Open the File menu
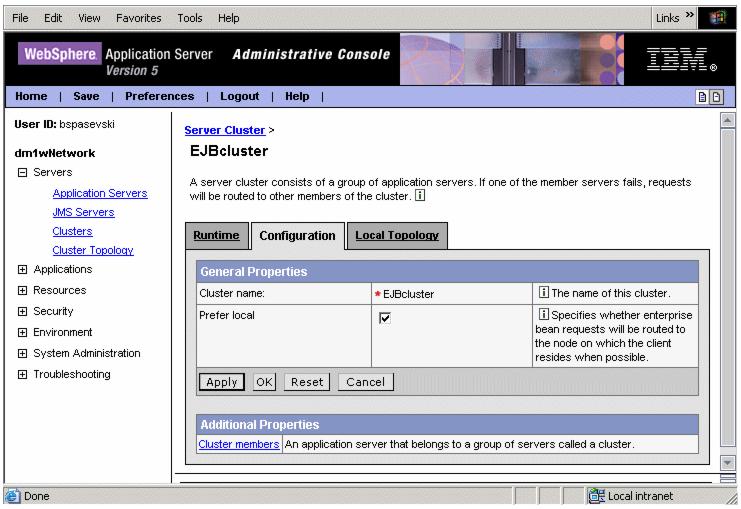The image size is (741, 509). tap(20, 18)
